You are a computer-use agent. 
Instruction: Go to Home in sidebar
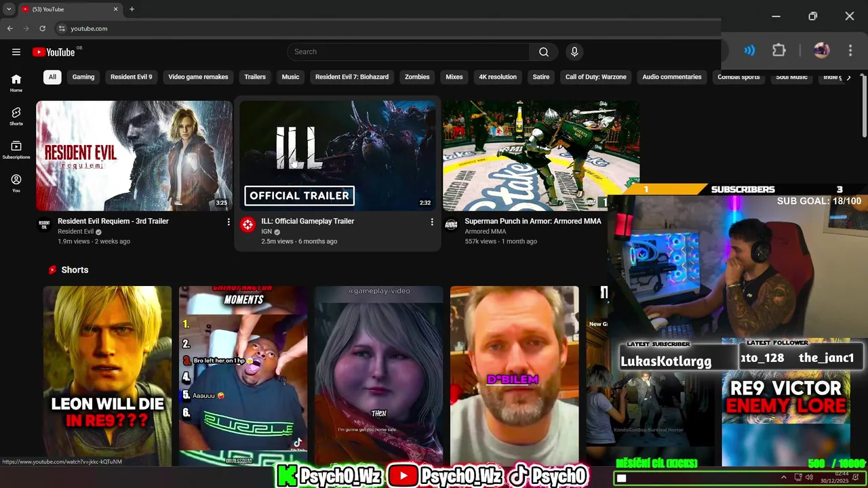[x=16, y=83]
